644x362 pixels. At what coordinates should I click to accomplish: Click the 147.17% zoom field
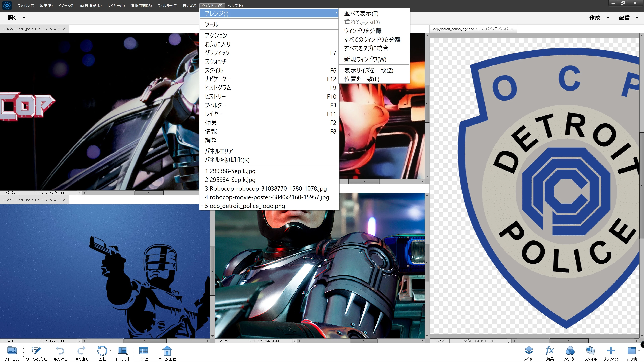click(10, 193)
